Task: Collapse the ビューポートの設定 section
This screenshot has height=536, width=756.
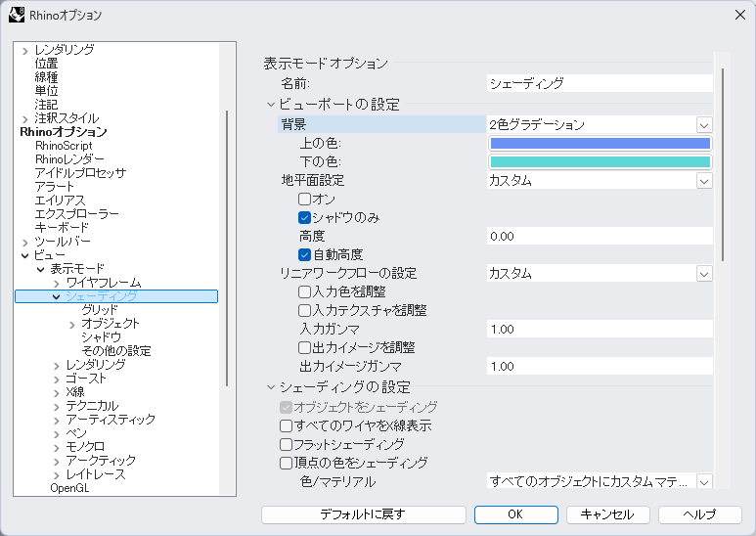Action: 271,105
